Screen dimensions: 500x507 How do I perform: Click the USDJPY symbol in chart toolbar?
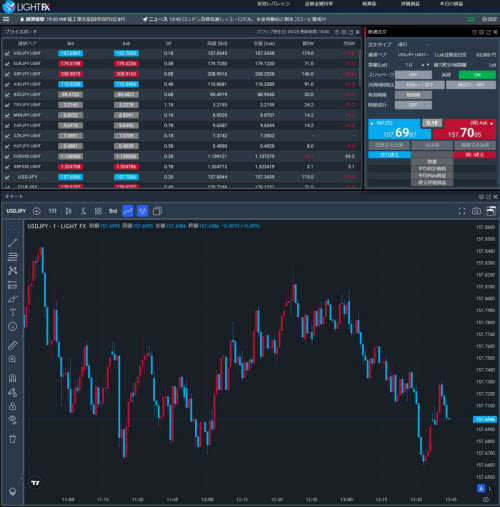[x=16, y=211]
